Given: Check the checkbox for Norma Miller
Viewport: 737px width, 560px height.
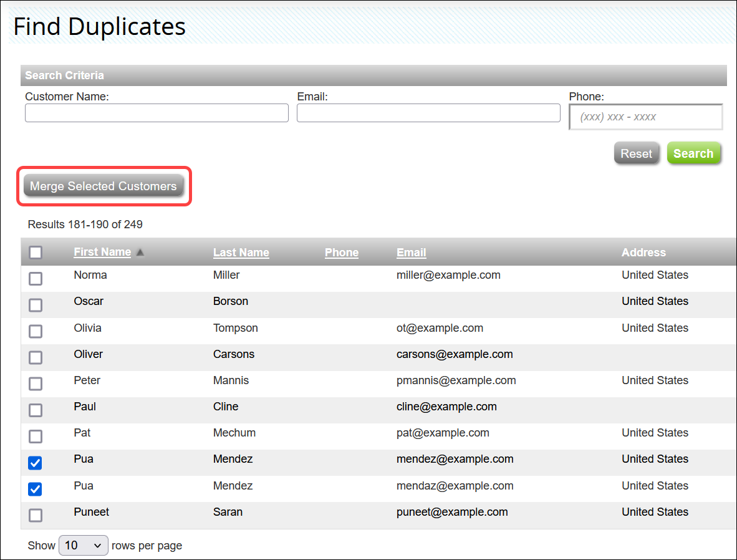Looking at the screenshot, I should tap(36, 279).
